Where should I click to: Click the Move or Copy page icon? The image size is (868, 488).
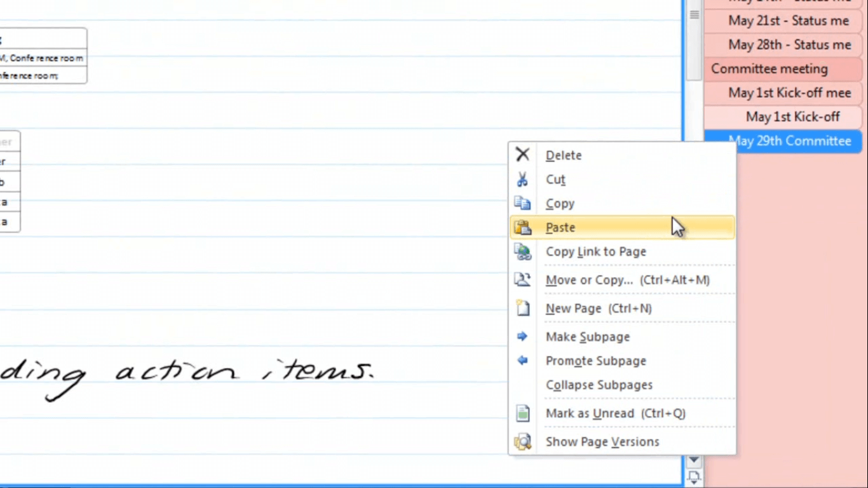point(522,280)
